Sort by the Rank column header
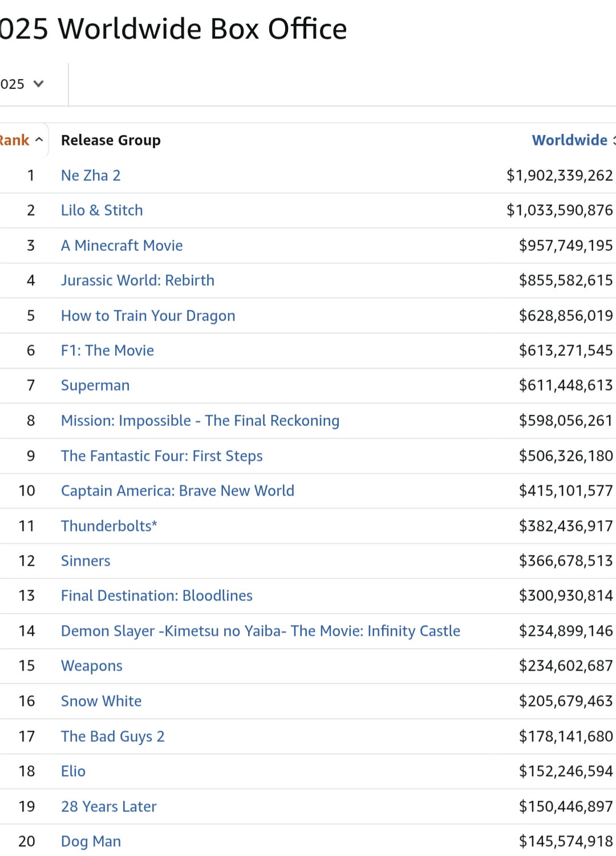The width and height of the screenshot is (616, 856). pos(14,140)
